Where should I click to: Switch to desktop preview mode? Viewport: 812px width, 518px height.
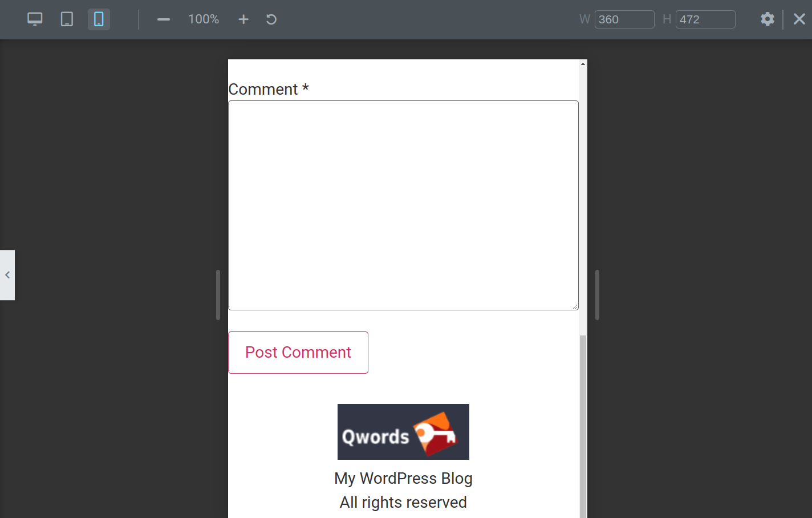tap(35, 19)
